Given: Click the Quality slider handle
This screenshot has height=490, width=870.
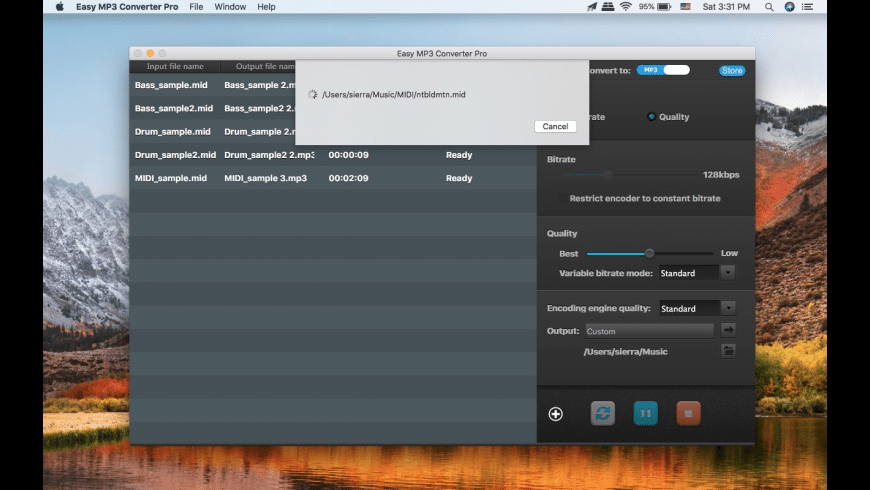Looking at the screenshot, I should pyautogui.click(x=649, y=254).
